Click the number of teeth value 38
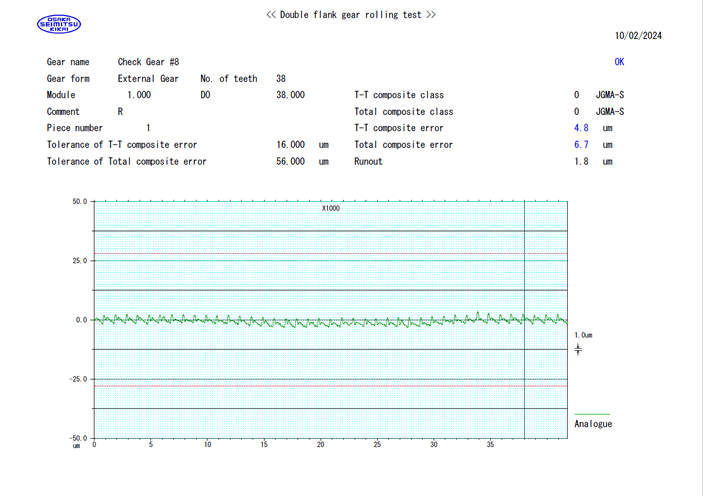 pyautogui.click(x=281, y=79)
